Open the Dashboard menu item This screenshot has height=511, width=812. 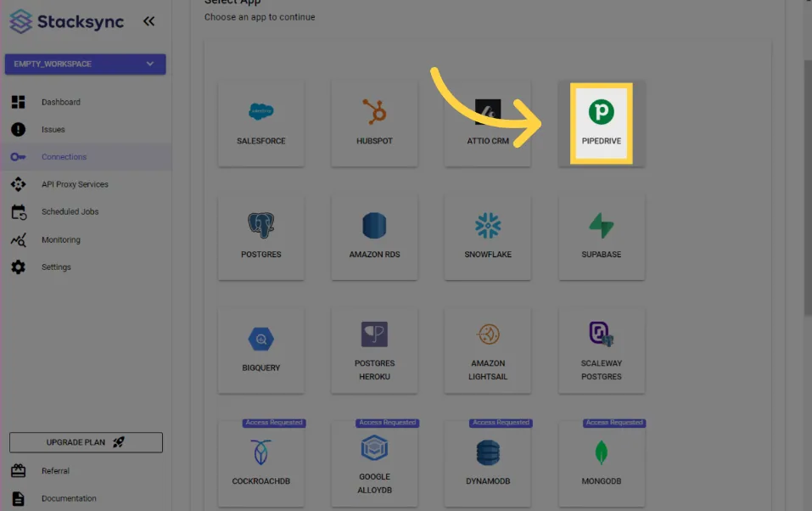60,102
